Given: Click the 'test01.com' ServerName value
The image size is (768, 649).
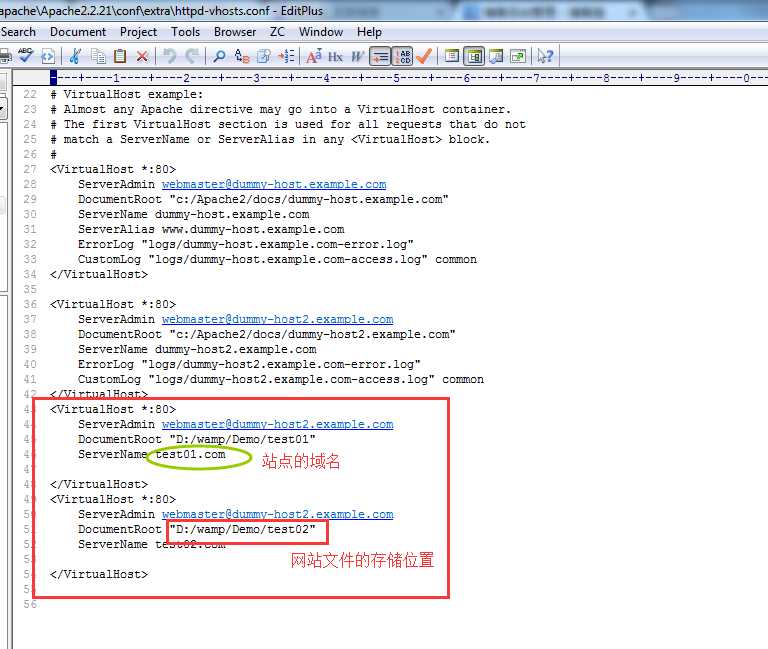Looking at the screenshot, I should click(190, 455).
